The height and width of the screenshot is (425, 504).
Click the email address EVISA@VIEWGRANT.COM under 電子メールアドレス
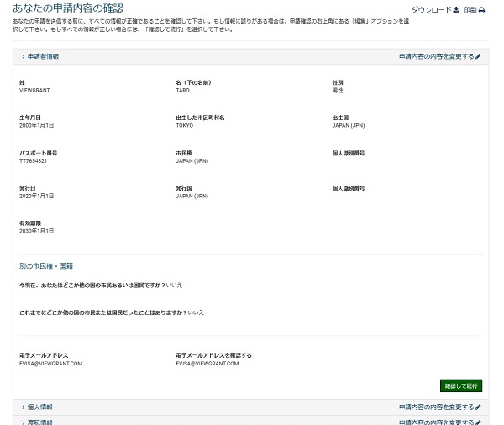pos(50,363)
